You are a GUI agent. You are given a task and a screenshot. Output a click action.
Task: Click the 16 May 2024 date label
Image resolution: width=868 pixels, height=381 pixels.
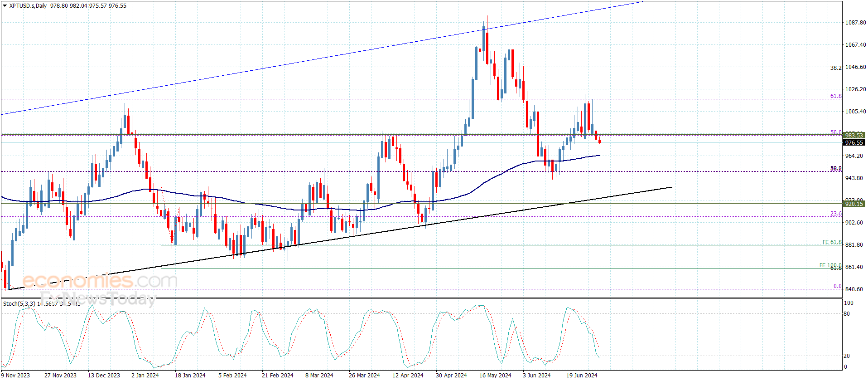[x=495, y=375]
